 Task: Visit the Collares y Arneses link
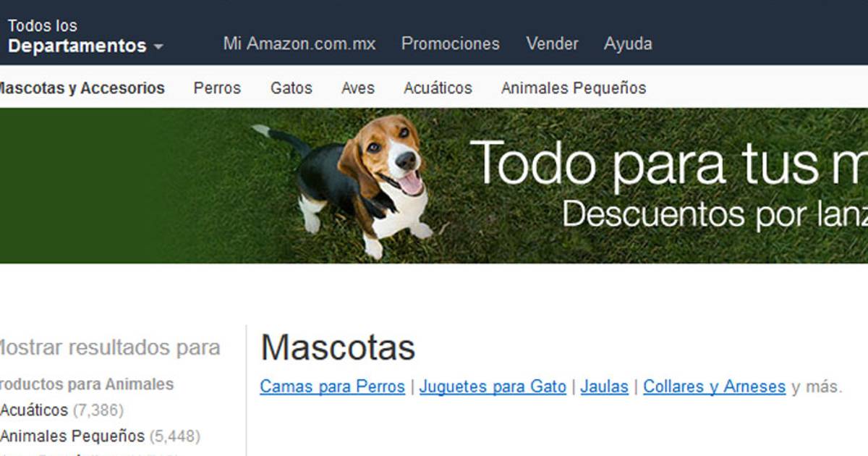pyautogui.click(x=715, y=387)
